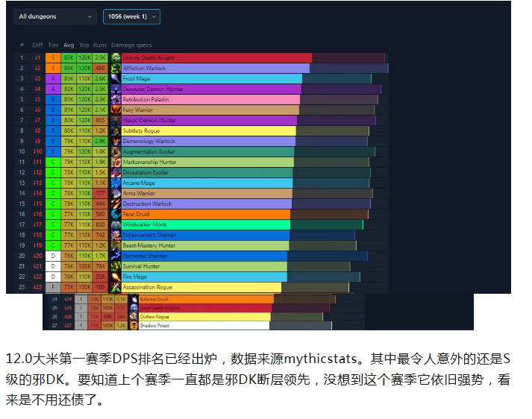
Task: Click the Fury Warrior spec icon
Action: [116, 110]
